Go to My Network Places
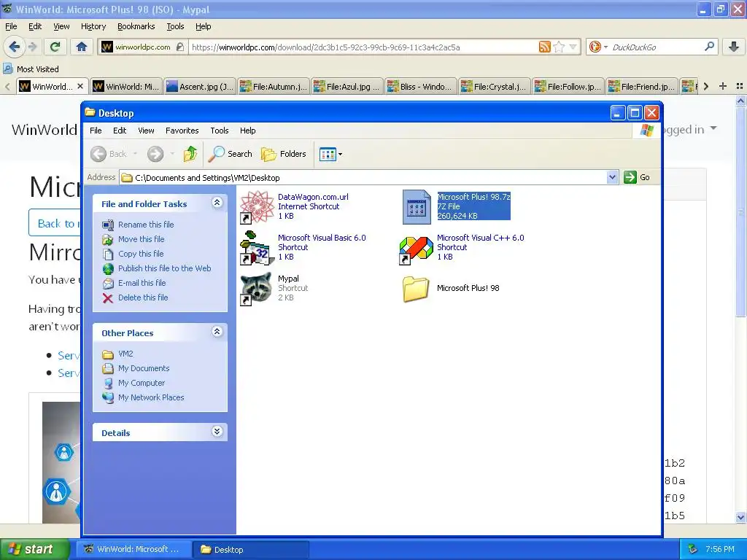Screen dimensions: 747x560 pos(150,397)
